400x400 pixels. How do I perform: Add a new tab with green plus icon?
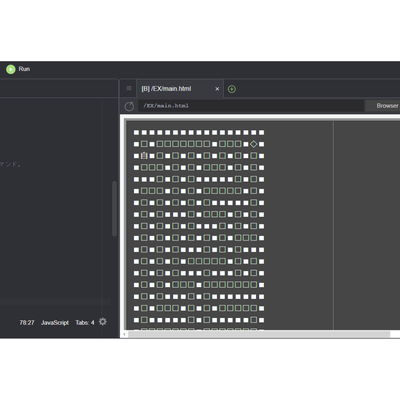pyautogui.click(x=232, y=89)
